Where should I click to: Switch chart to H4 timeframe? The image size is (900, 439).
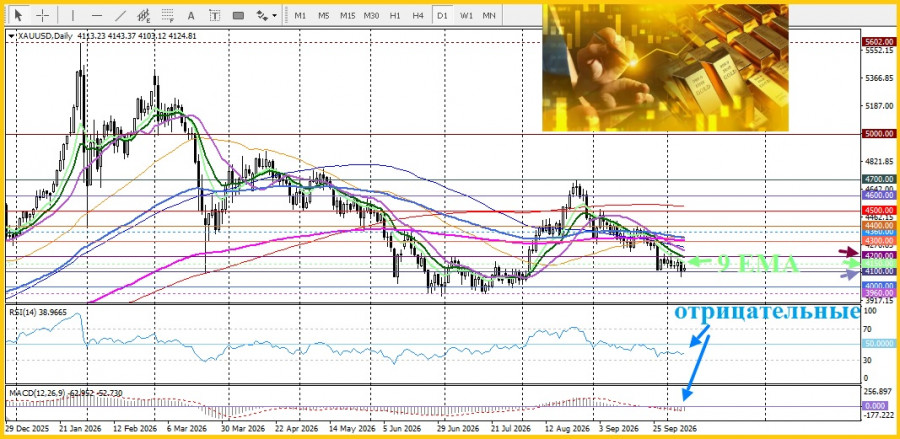[x=418, y=15]
